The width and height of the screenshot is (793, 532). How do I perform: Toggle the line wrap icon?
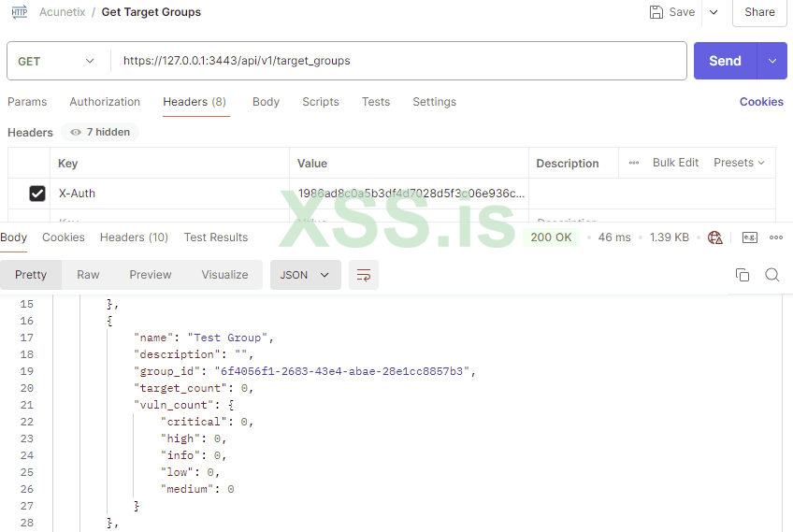[x=364, y=275]
